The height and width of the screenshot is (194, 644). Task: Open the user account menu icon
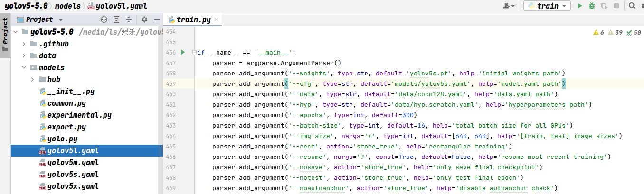coord(509,6)
